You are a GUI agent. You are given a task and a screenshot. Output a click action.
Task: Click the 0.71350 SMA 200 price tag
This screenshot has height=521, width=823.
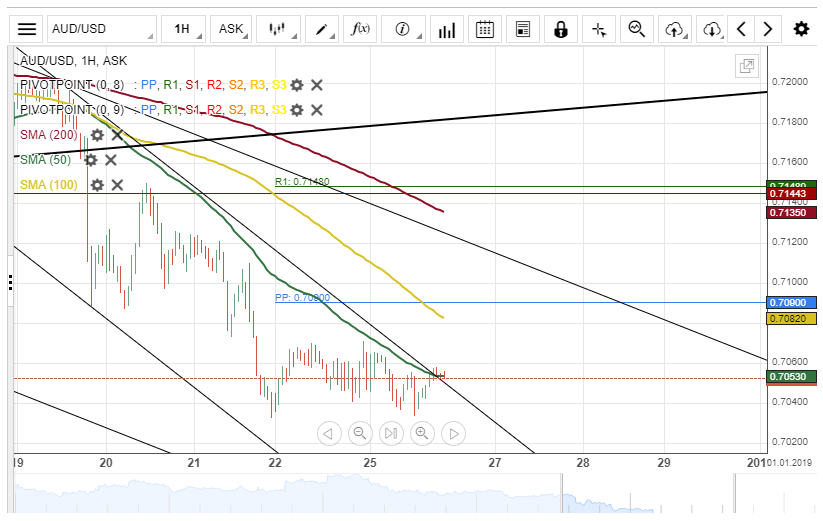point(792,212)
